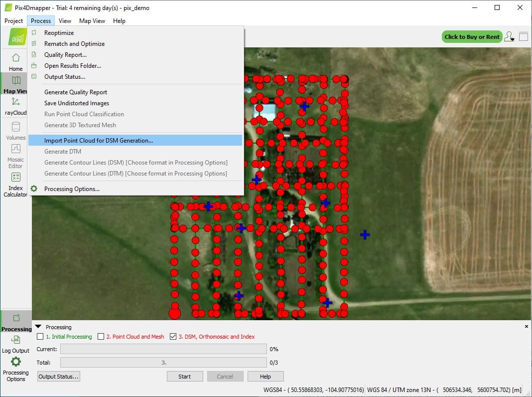The image size is (532, 397).
Task: Open the Index Calculator
Action: point(15,185)
